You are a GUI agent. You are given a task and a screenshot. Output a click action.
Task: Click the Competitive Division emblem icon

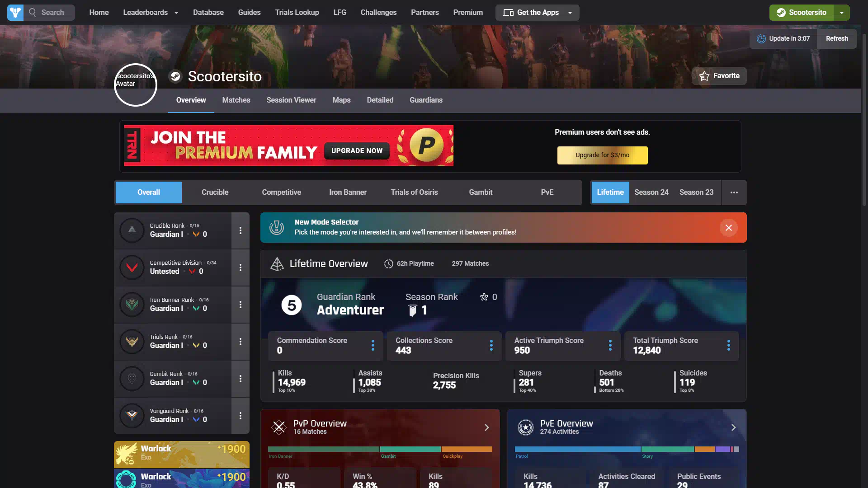point(132,267)
